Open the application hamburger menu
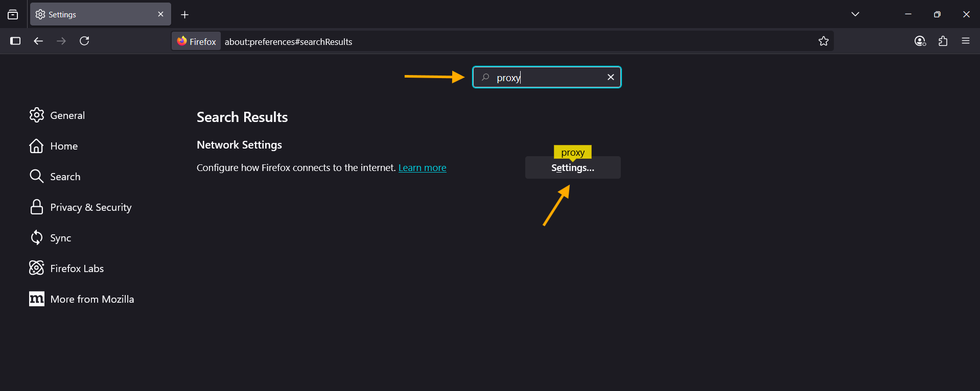Viewport: 980px width, 391px height. click(966, 41)
